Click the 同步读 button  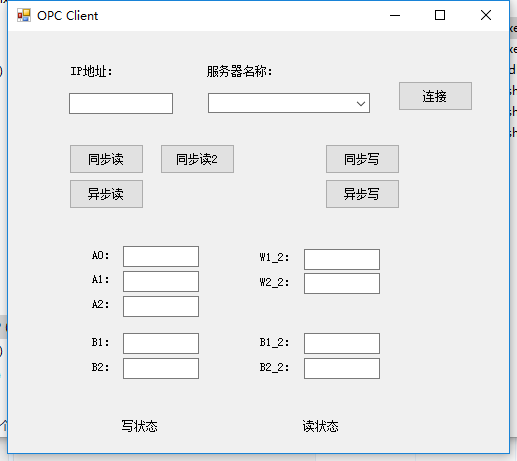(106, 159)
